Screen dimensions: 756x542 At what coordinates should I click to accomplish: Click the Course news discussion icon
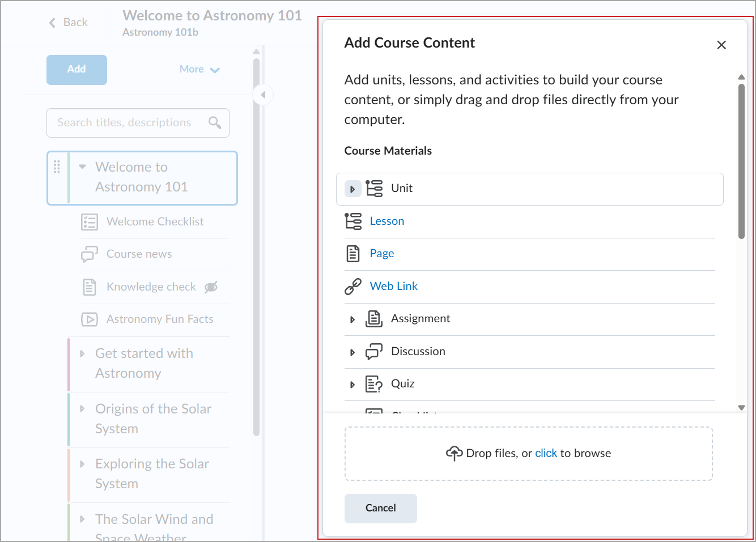click(x=90, y=254)
